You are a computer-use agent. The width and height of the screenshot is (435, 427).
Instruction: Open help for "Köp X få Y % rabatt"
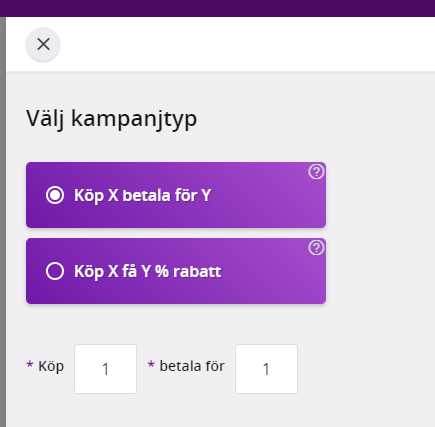click(x=316, y=248)
